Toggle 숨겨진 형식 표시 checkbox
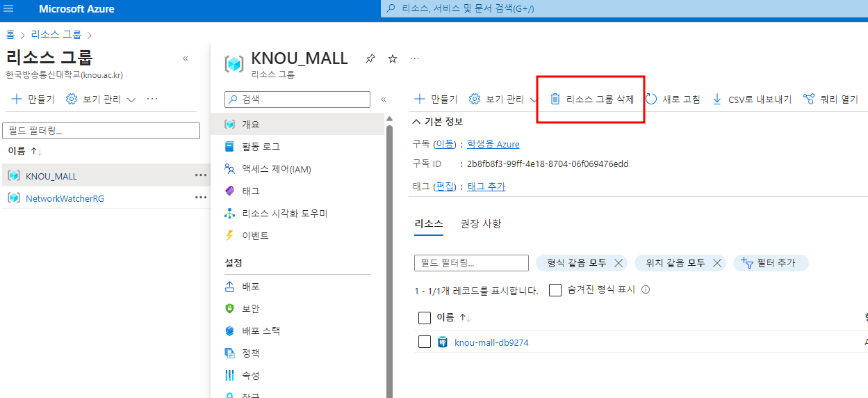 (555, 290)
